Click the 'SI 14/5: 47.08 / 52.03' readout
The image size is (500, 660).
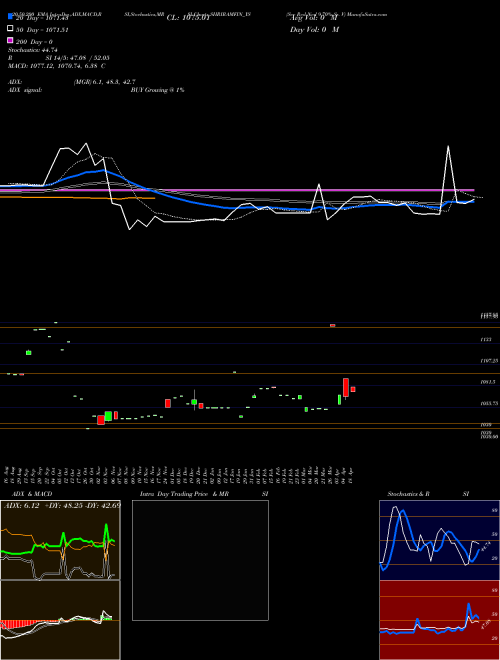pyautogui.click(x=77, y=58)
